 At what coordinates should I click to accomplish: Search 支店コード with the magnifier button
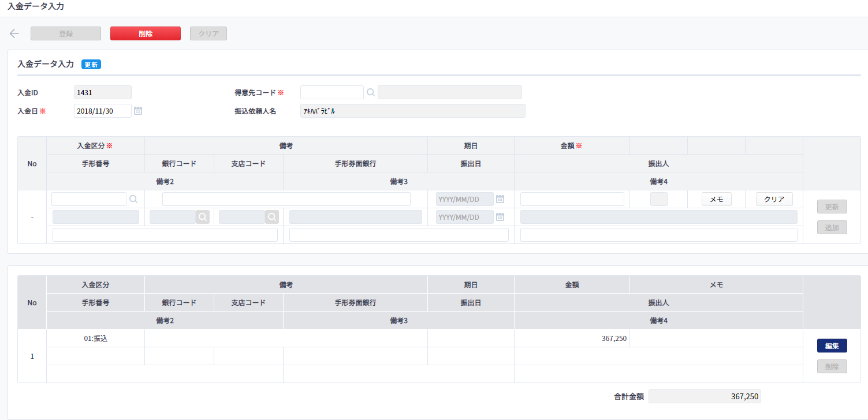(x=272, y=217)
